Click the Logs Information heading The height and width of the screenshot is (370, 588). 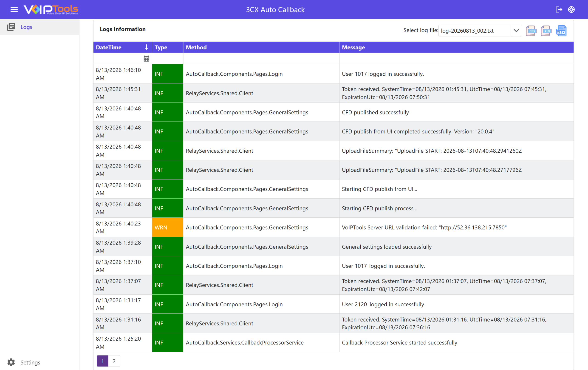click(x=123, y=29)
